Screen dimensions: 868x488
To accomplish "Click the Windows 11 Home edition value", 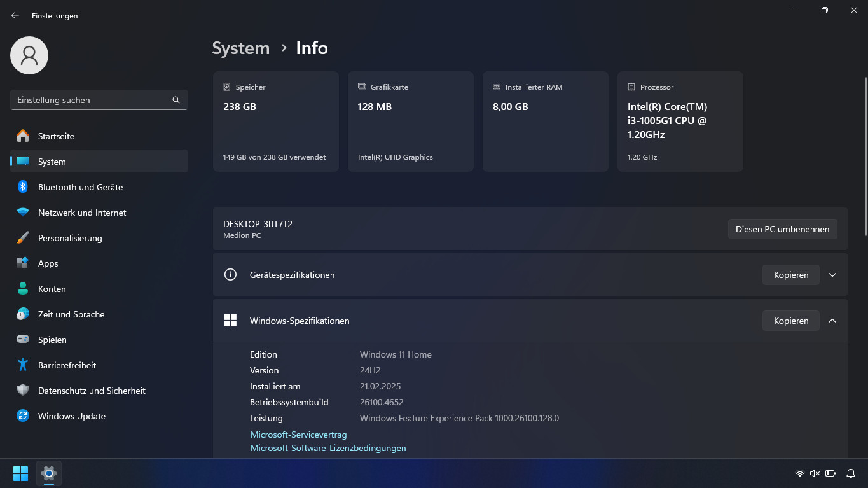I will pos(396,354).
